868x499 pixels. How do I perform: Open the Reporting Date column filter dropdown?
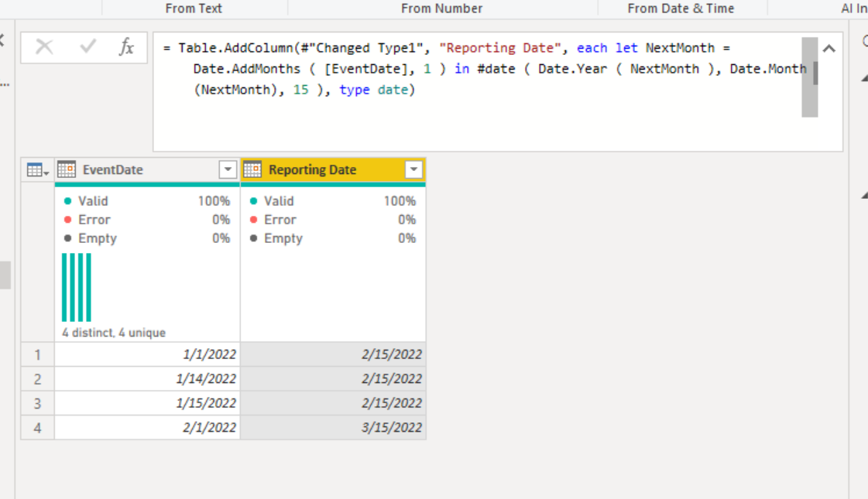point(413,169)
